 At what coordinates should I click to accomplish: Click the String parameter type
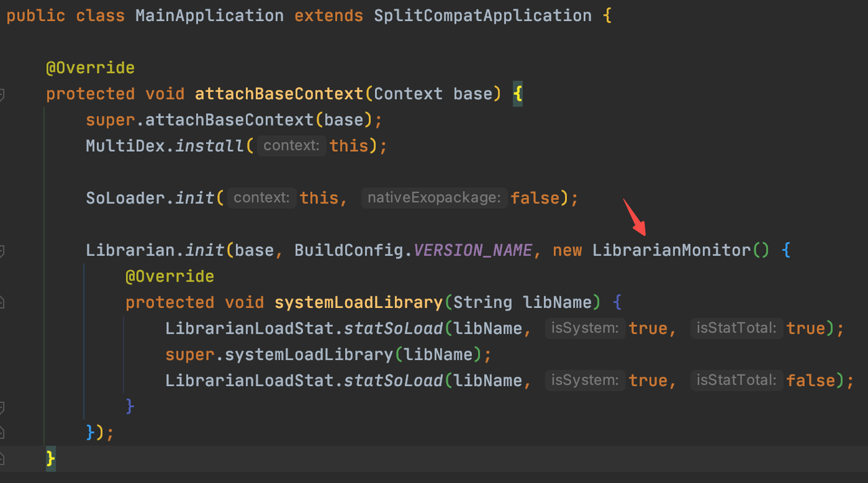[x=483, y=303]
